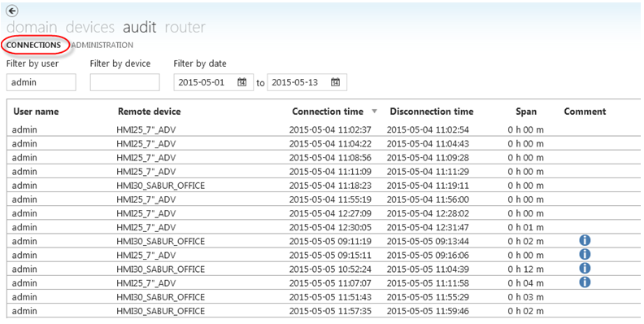The image size is (644, 324).
Task: Open calendar picker for end date 2015-05-13
Action: (x=336, y=82)
